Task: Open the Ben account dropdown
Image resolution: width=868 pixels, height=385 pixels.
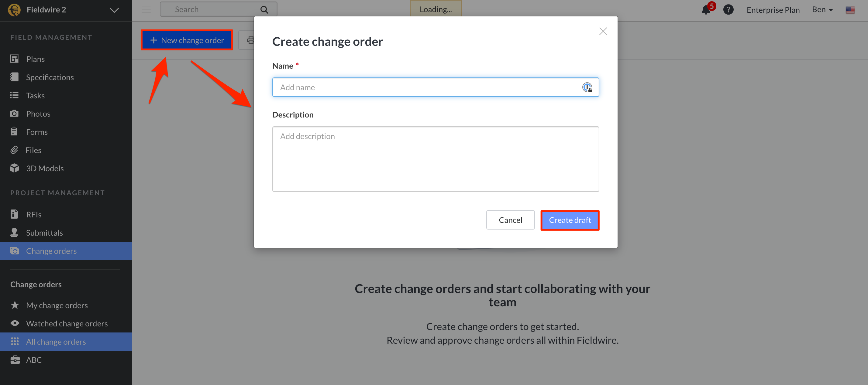Action: point(822,9)
